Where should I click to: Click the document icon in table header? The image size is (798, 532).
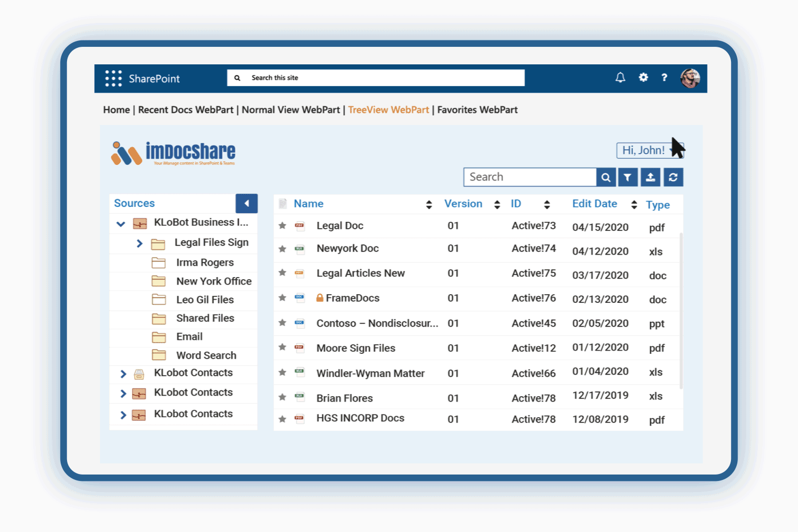(x=283, y=203)
